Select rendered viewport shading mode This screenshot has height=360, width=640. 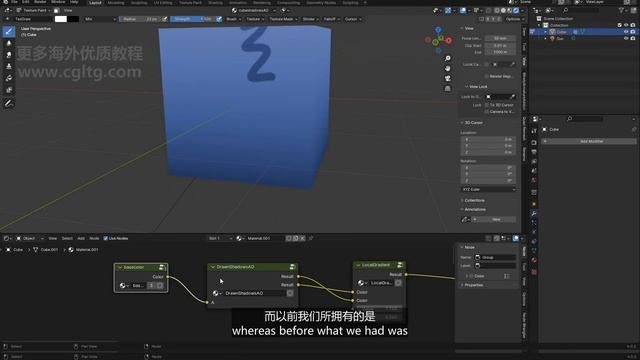pyautogui.click(x=516, y=11)
